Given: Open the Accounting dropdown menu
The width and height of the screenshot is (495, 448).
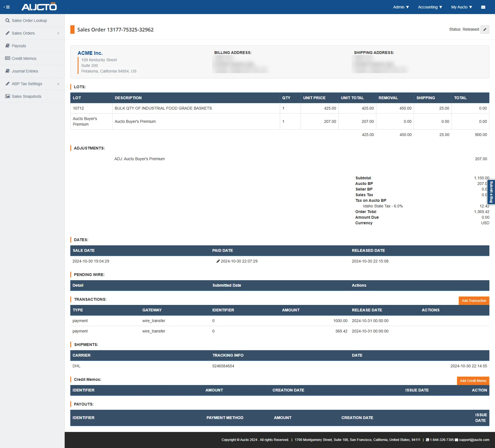Looking at the screenshot, I should pyautogui.click(x=430, y=7).
